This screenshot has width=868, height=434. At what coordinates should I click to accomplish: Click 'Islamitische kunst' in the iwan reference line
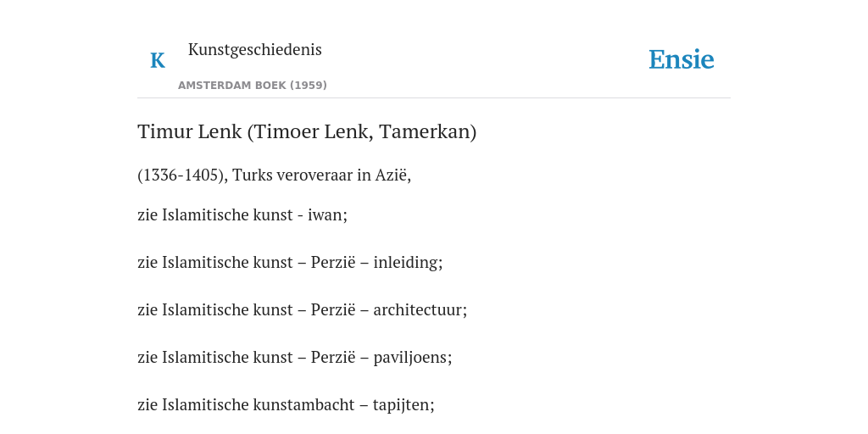tap(227, 214)
